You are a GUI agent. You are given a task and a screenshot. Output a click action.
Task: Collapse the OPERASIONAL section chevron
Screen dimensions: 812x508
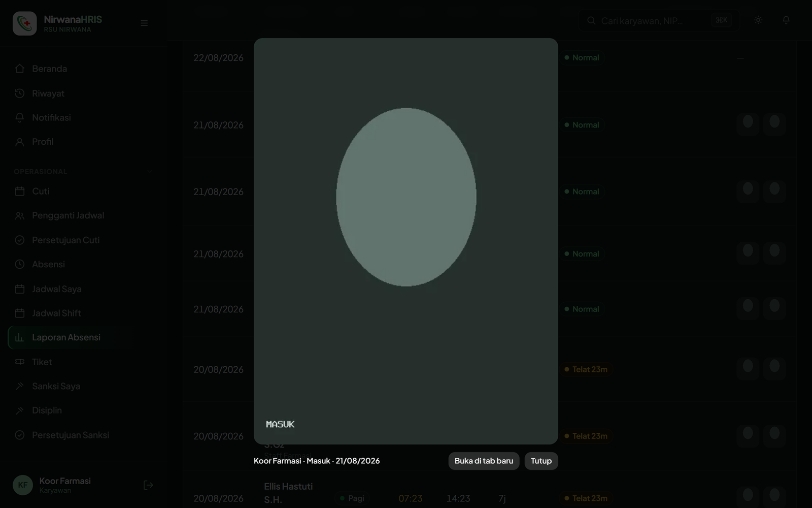pos(149,172)
